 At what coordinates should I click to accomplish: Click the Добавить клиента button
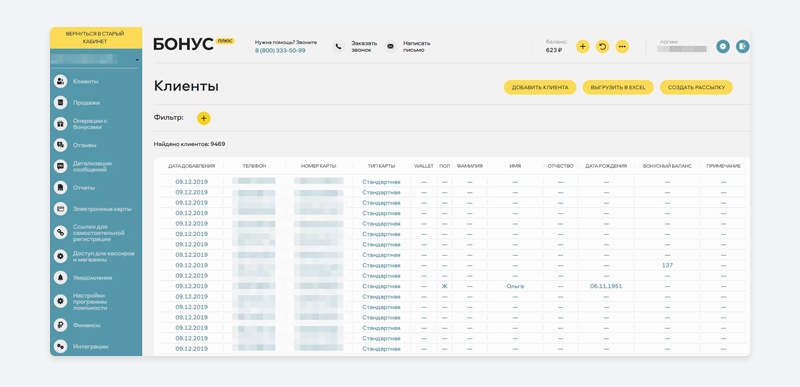coord(540,87)
